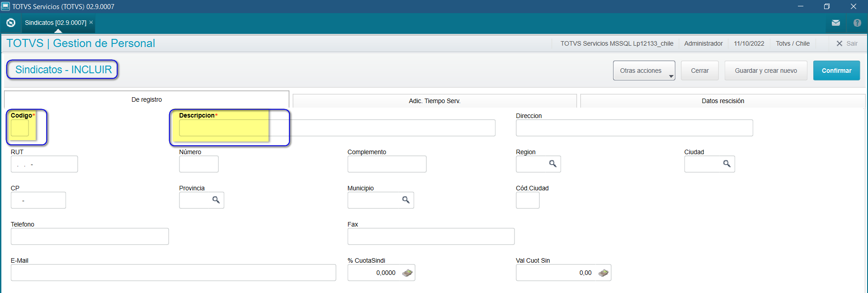Open Ciudad lookup magnifier
This screenshot has width=868, height=293.
click(726, 164)
